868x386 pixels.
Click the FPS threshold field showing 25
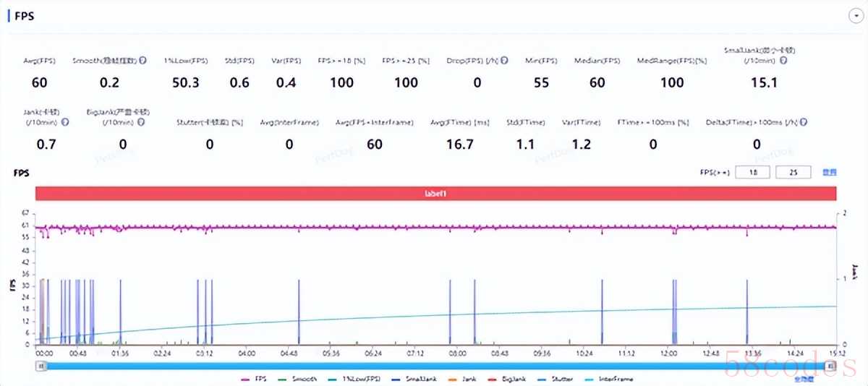pyautogui.click(x=793, y=173)
